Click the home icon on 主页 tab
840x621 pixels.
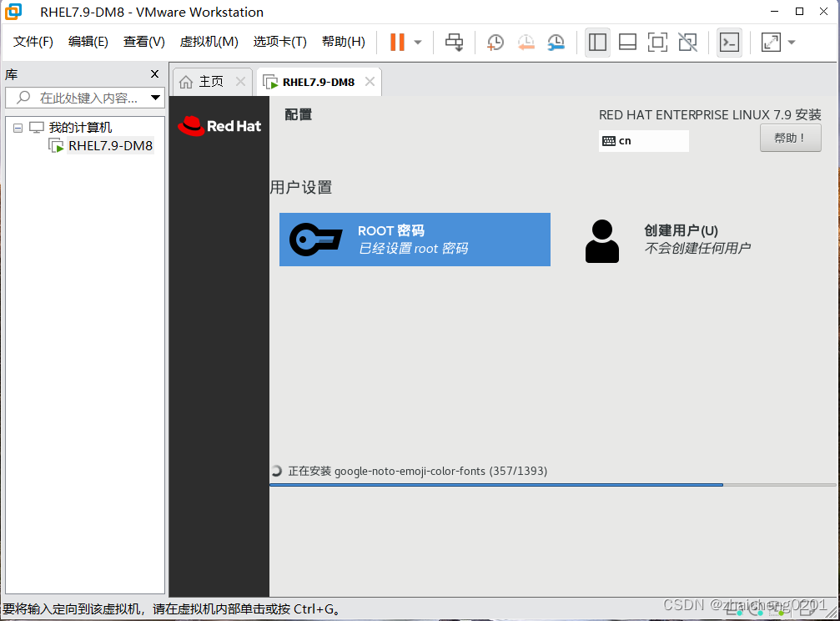pos(186,82)
